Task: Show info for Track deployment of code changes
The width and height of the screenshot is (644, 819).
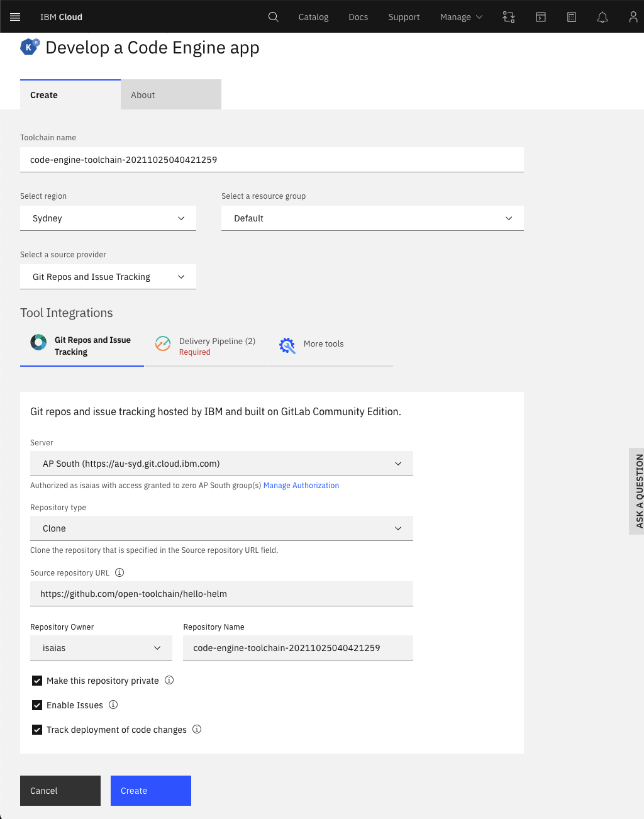Action: click(197, 729)
